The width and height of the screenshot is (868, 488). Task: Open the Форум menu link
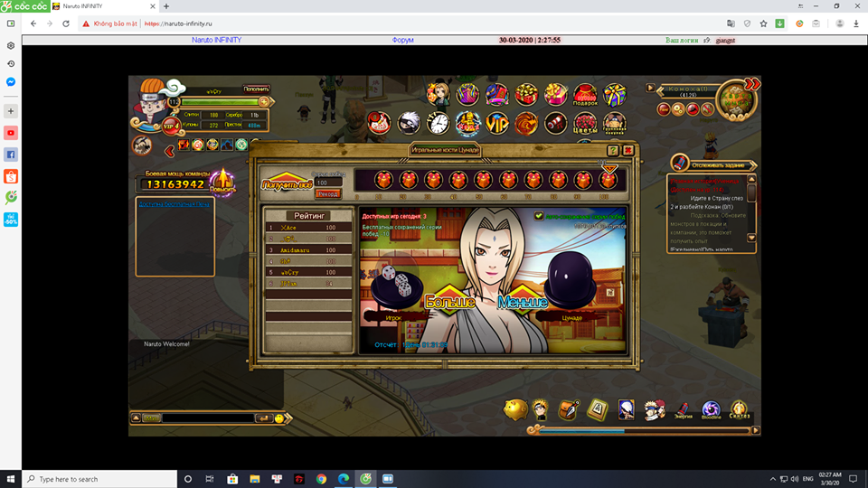pos(402,40)
